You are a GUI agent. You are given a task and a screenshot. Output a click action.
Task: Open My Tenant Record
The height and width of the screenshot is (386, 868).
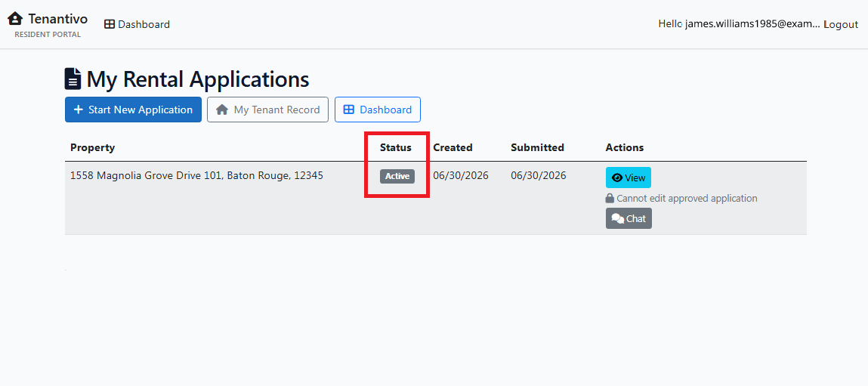pyautogui.click(x=268, y=110)
